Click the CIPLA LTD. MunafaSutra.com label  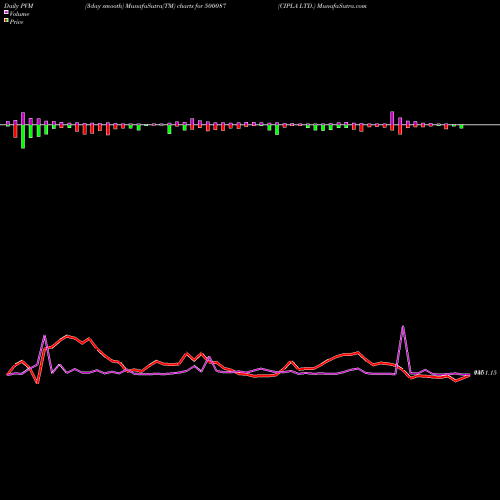pyautogui.click(x=322, y=6)
